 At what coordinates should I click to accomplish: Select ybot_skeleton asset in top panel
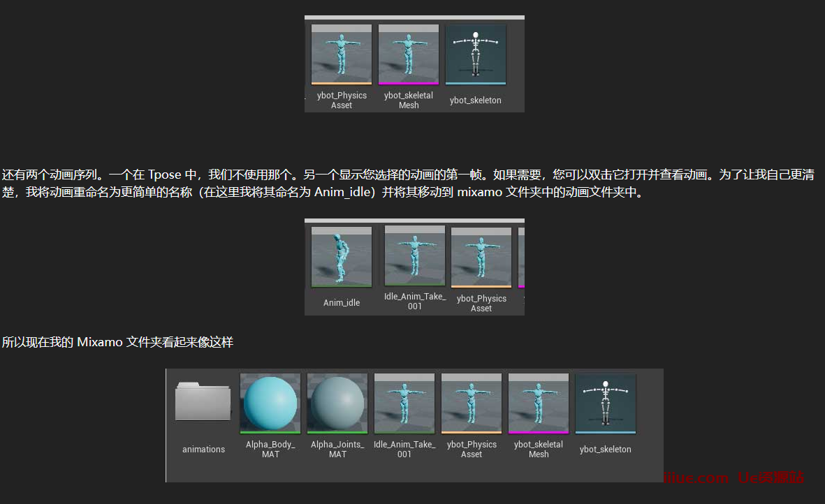coord(475,54)
